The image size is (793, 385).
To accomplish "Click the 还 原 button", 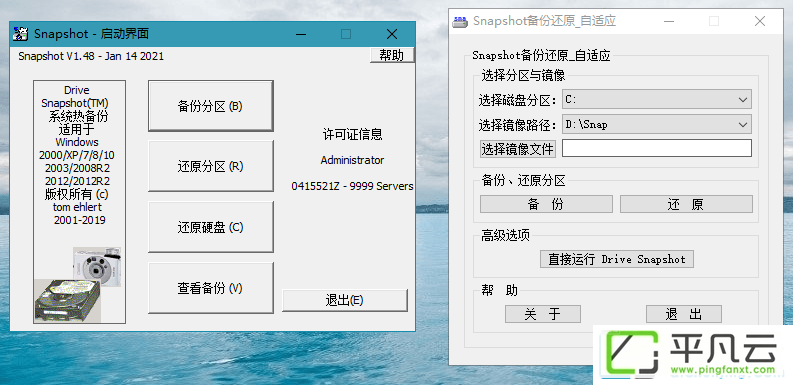I will [x=686, y=204].
